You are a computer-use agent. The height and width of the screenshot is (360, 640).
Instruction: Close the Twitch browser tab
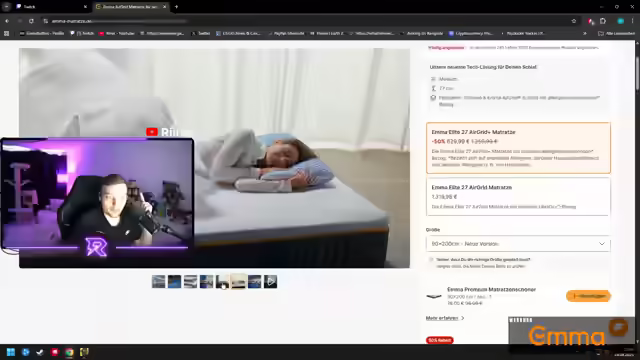85,7
